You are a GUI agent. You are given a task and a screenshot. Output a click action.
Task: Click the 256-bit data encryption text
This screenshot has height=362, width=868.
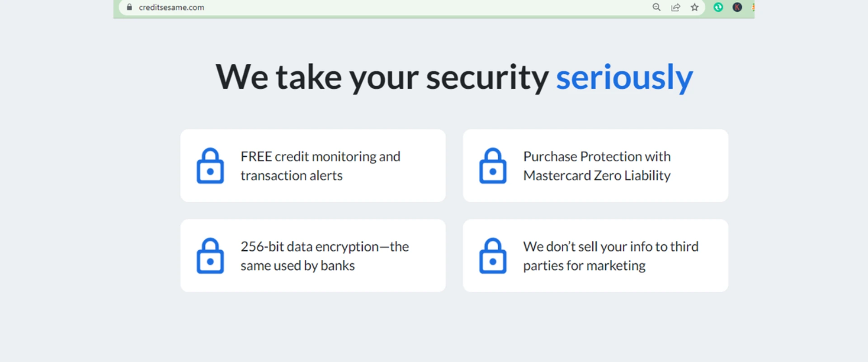click(324, 247)
